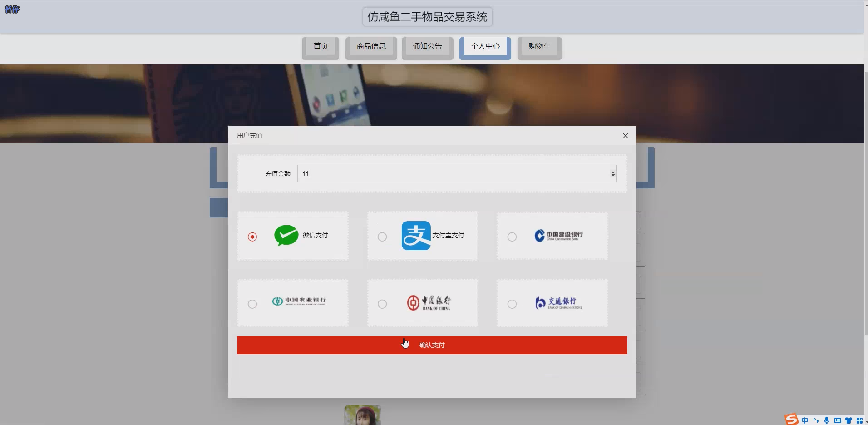Viewport: 868px width, 425px height.
Task: Click into the 充值金额 input field
Action: [457, 173]
